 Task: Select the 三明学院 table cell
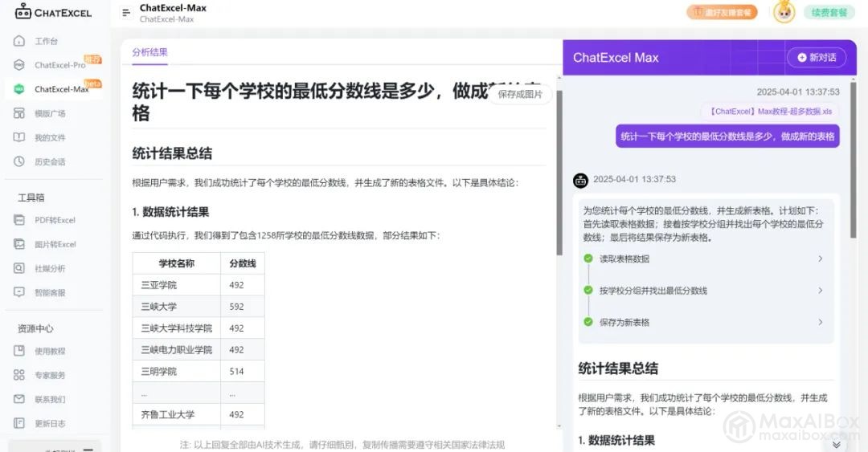[177, 371]
